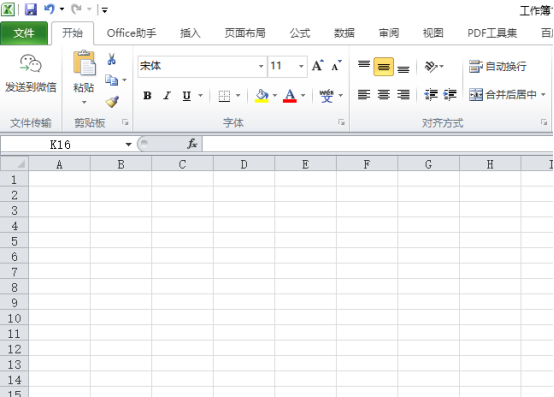Open the font size dropdown

(301, 66)
